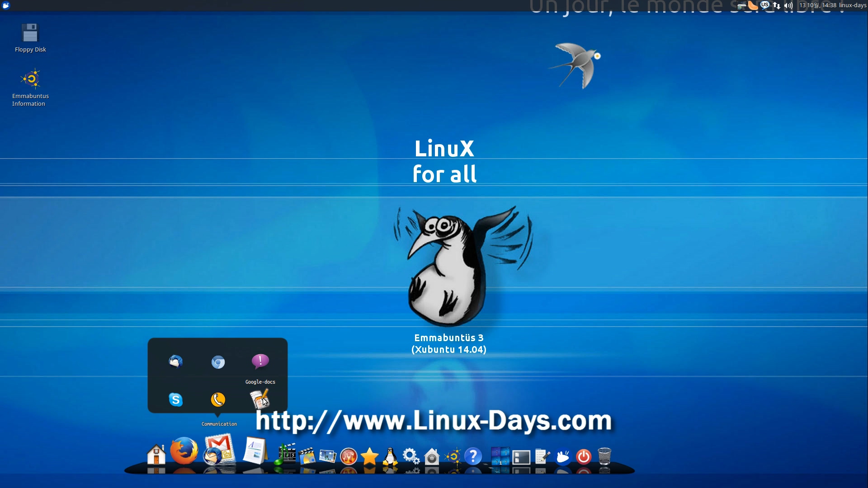
Task: Open office document writer dock icon
Action: click(255, 450)
